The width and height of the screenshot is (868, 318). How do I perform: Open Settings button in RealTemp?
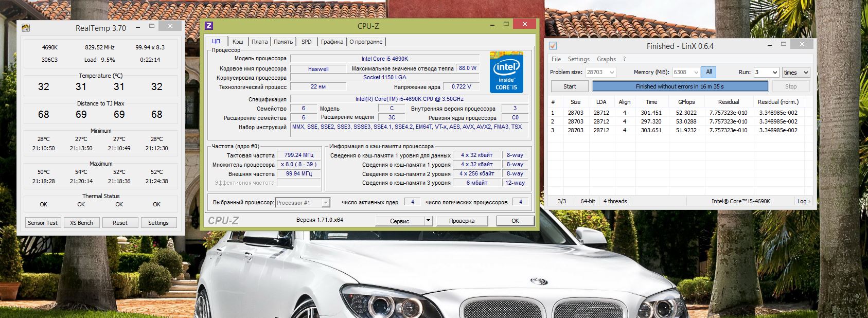[x=158, y=223]
